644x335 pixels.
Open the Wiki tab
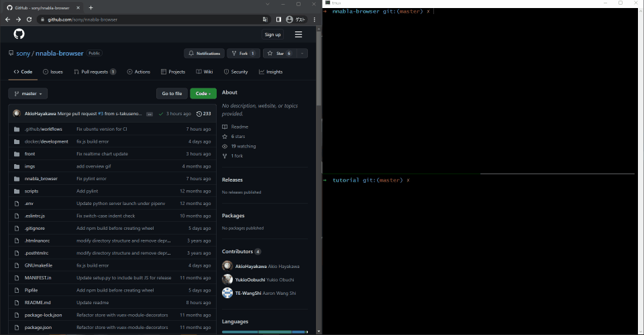coord(205,72)
